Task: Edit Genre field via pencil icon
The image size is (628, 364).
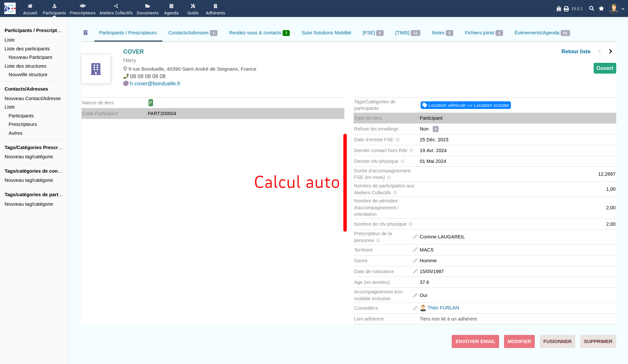Action: 415,261
